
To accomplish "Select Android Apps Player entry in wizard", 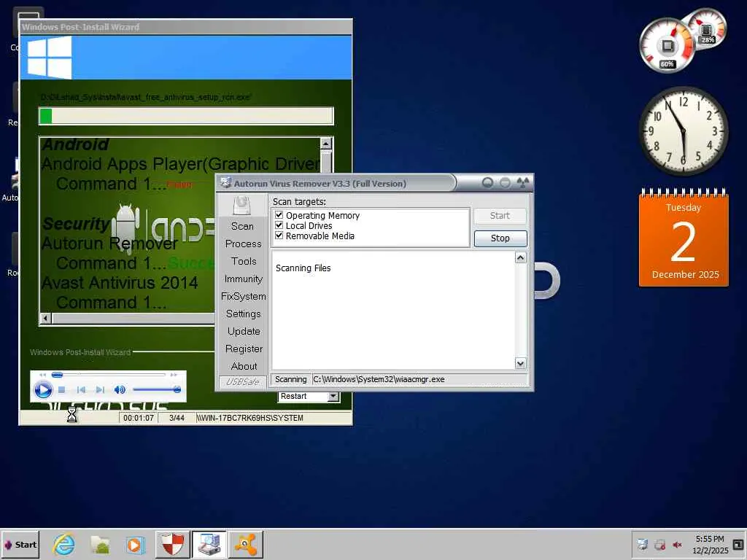I will point(181,164).
